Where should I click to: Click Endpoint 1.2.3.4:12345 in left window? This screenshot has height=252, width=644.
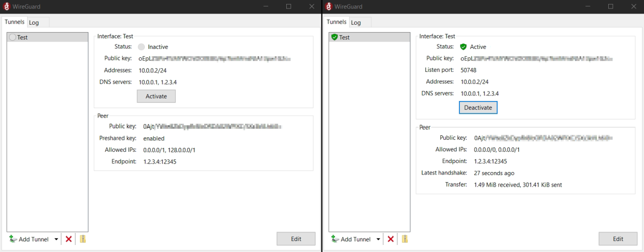pos(160,162)
